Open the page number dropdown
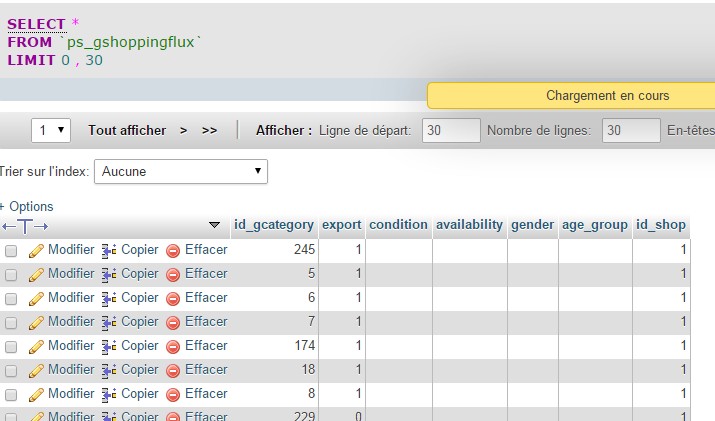 tap(51, 130)
